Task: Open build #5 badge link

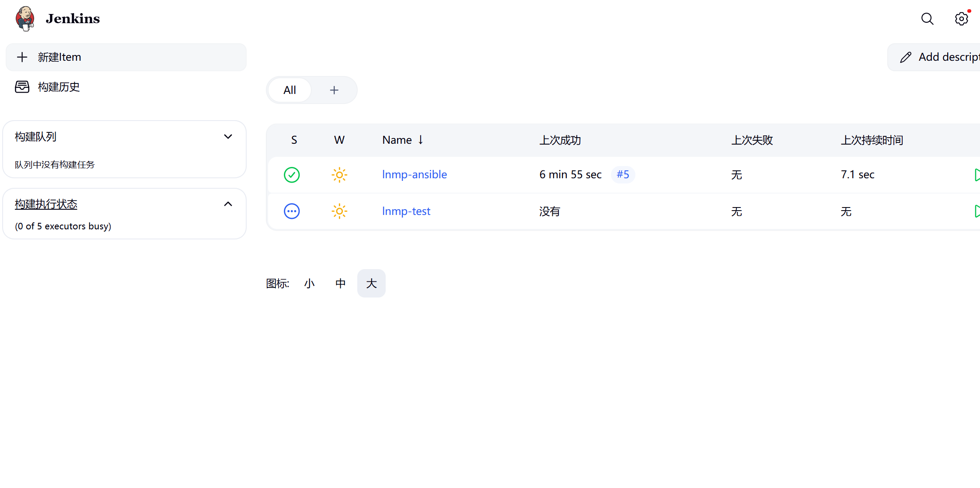Action: (x=623, y=174)
